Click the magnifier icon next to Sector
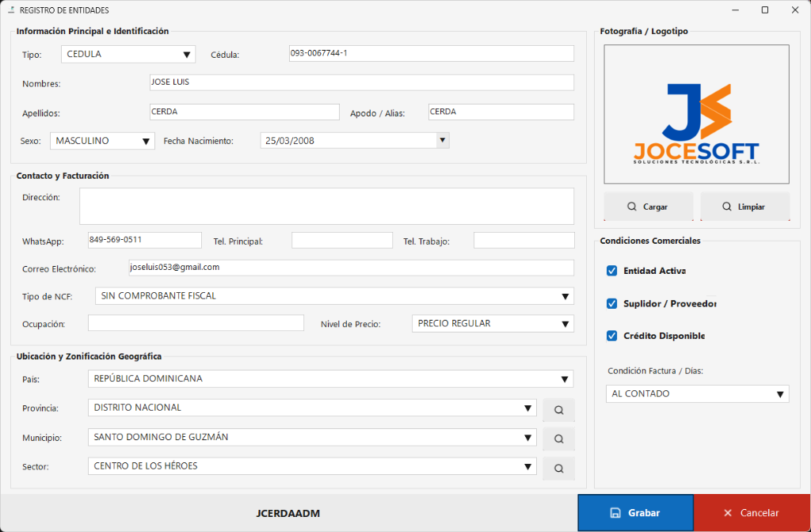Viewport: 811px width, 532px height. point(558,469)
